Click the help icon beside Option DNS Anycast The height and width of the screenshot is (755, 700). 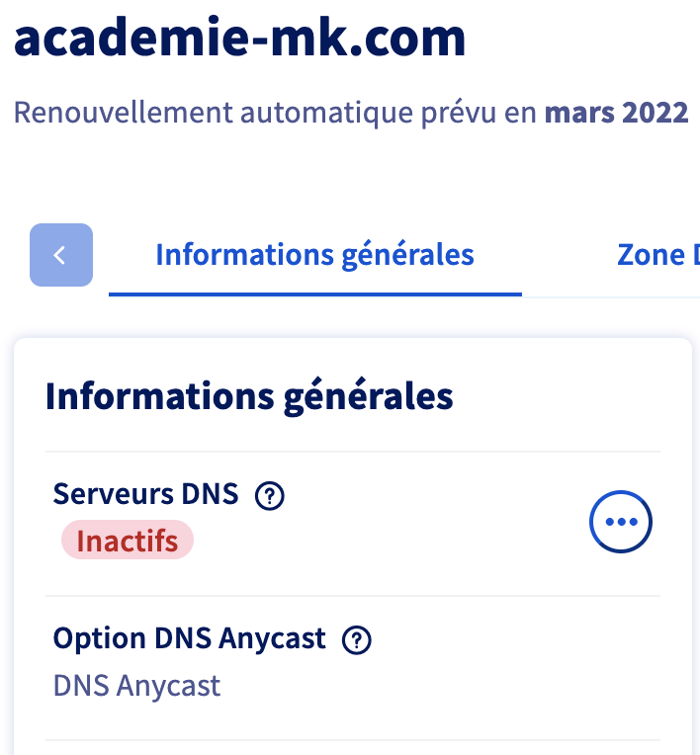(356, 640)
